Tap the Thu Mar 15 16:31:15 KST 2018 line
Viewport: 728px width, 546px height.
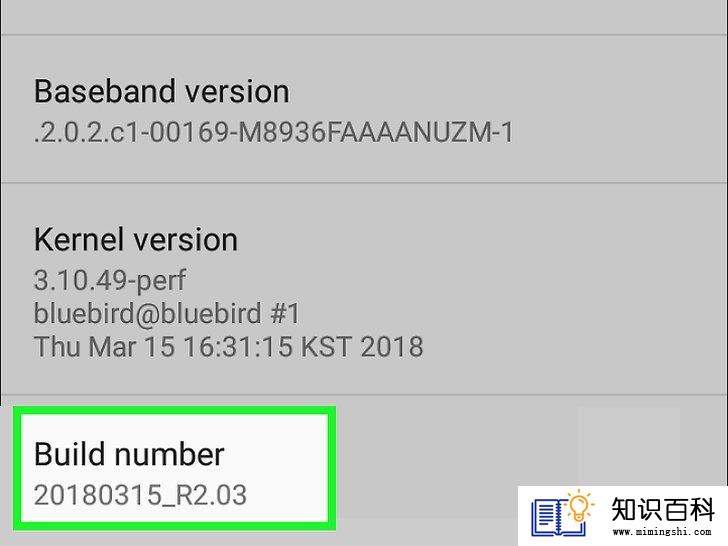click(x=228, y=347)
